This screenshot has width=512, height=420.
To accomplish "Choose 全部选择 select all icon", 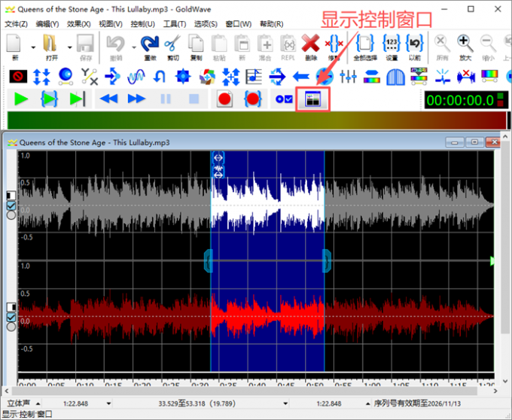I will point(364,44).
